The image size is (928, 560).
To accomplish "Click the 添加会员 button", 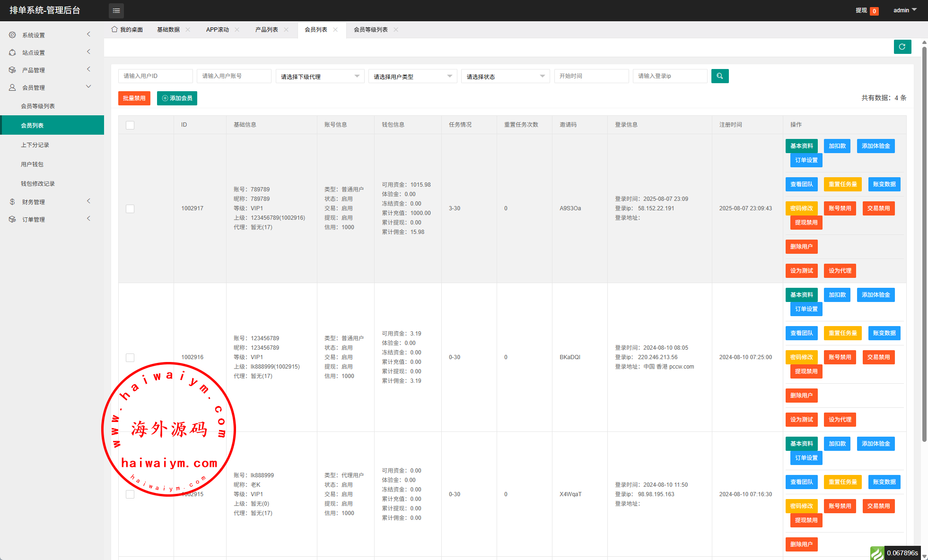I will click(177, 98).
